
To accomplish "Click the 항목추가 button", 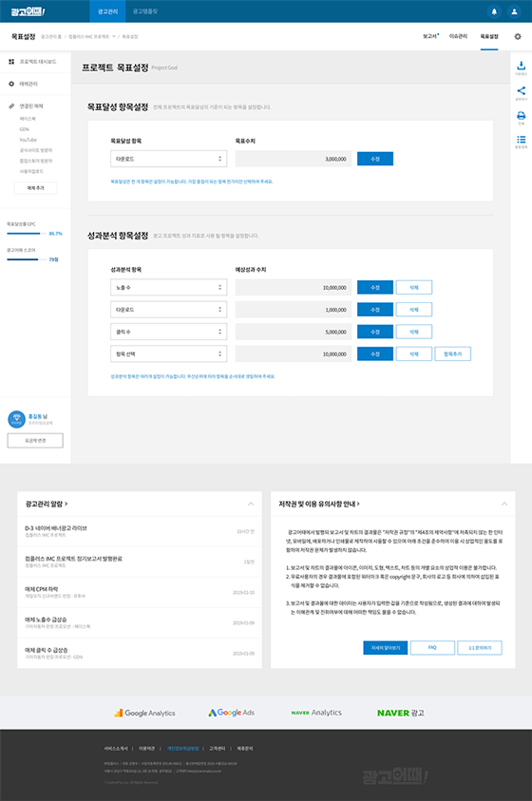I will (452, 354).
